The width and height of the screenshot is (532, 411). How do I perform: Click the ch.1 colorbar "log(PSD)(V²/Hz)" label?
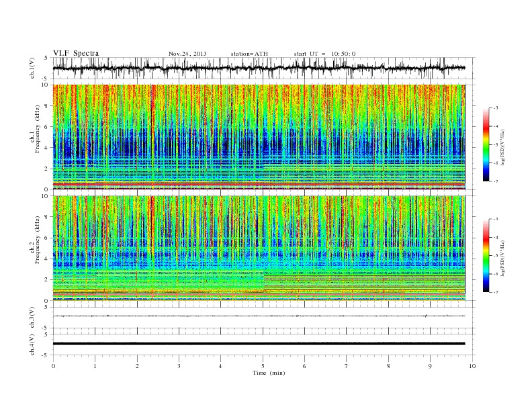click(x=502, y=146)
